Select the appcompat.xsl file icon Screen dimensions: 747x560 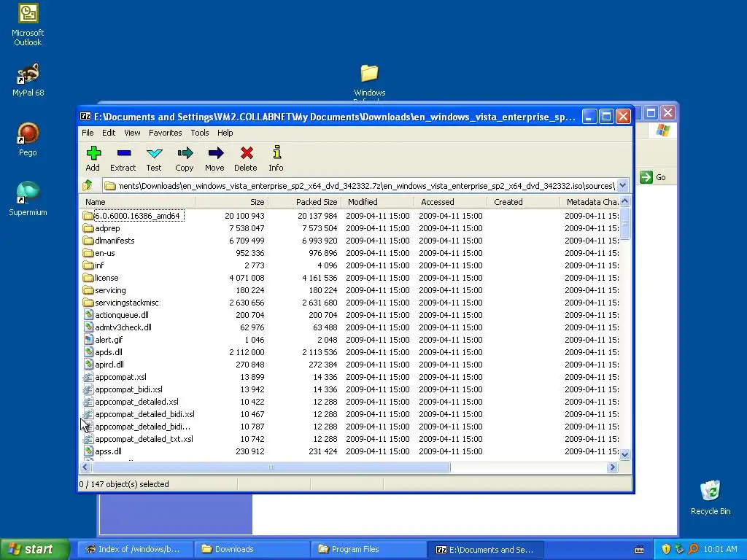coord(88,377)
